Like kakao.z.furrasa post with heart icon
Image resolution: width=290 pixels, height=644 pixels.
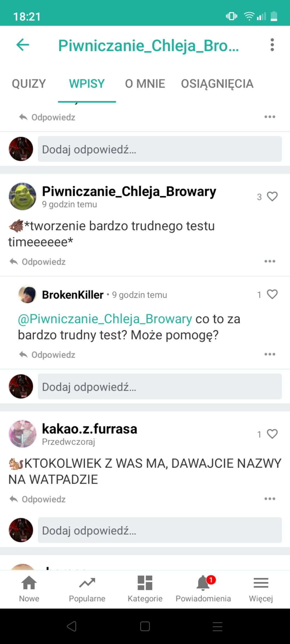272,434
